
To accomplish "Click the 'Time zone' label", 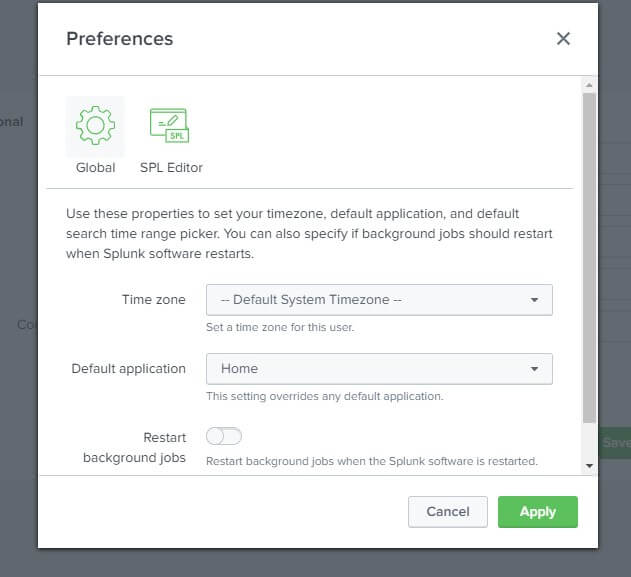I will click(x=154, y=300).
